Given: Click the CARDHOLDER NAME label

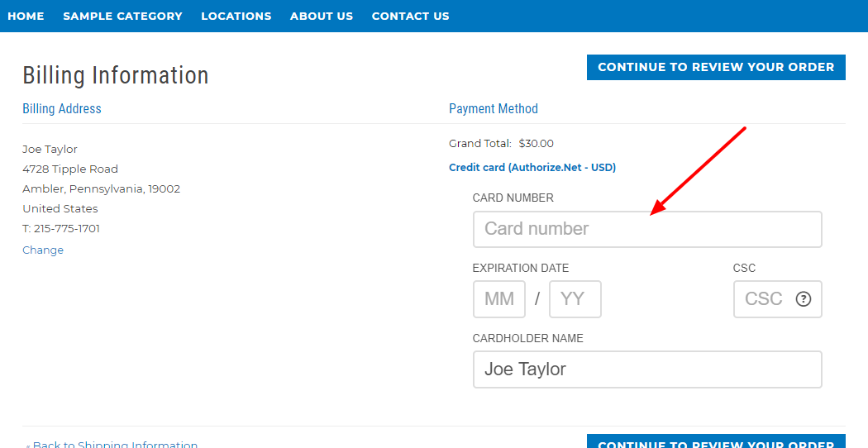Looking at the screenshot, I should (527, 338).
